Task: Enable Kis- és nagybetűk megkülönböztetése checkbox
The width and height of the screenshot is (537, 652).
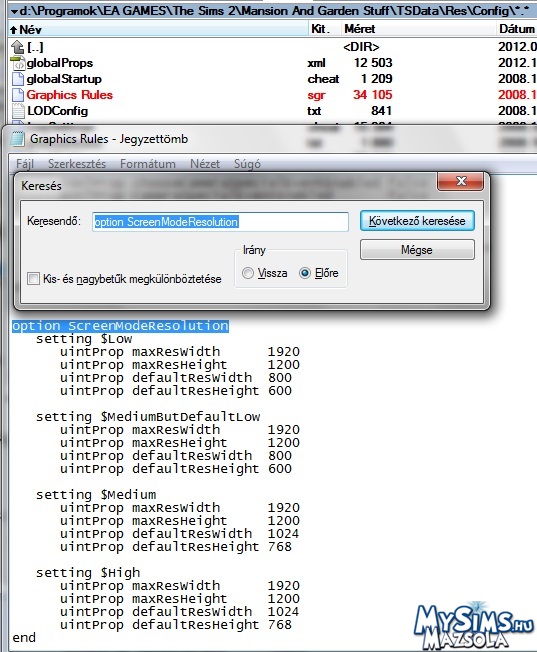Action: [33, 279]
